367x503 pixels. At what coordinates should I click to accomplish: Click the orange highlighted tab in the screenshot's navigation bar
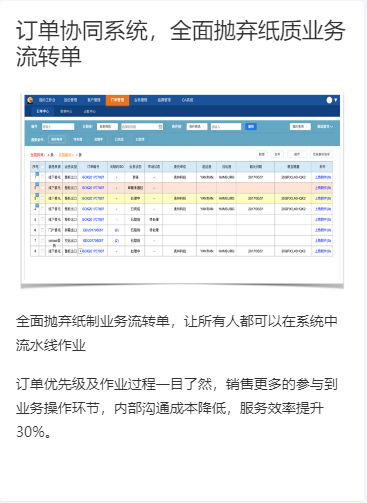tap(117, 100)
